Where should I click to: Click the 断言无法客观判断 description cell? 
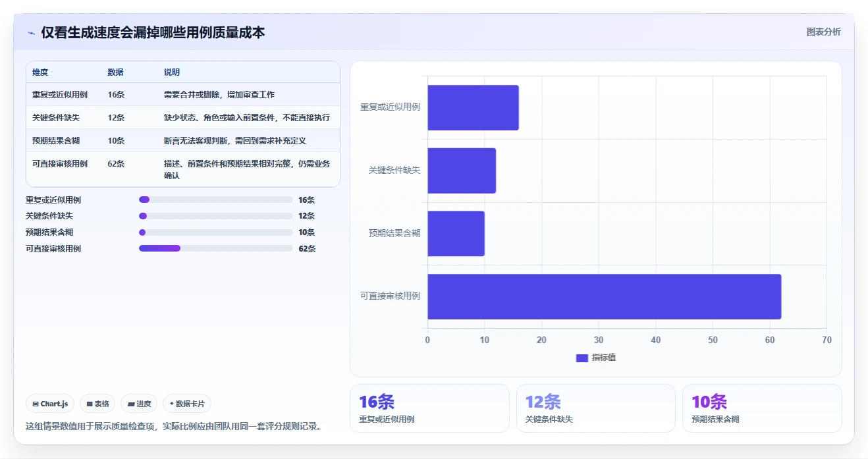pos(235,141)
